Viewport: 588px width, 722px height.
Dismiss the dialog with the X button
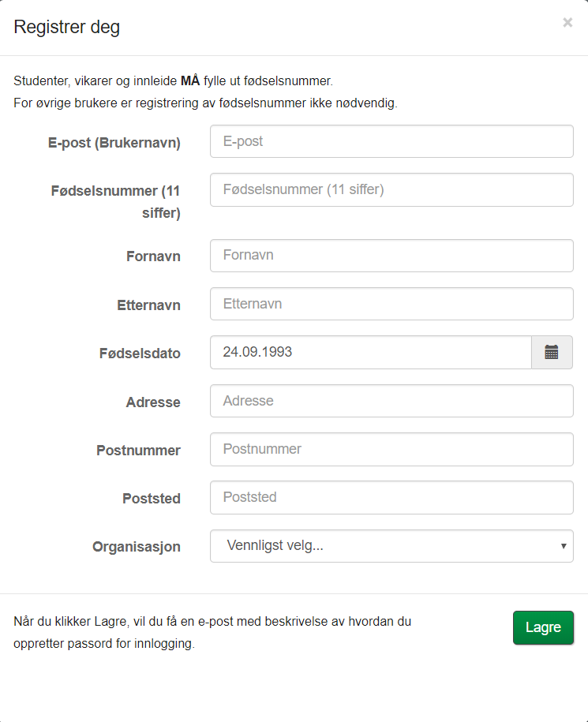click(x=567, y=22)
